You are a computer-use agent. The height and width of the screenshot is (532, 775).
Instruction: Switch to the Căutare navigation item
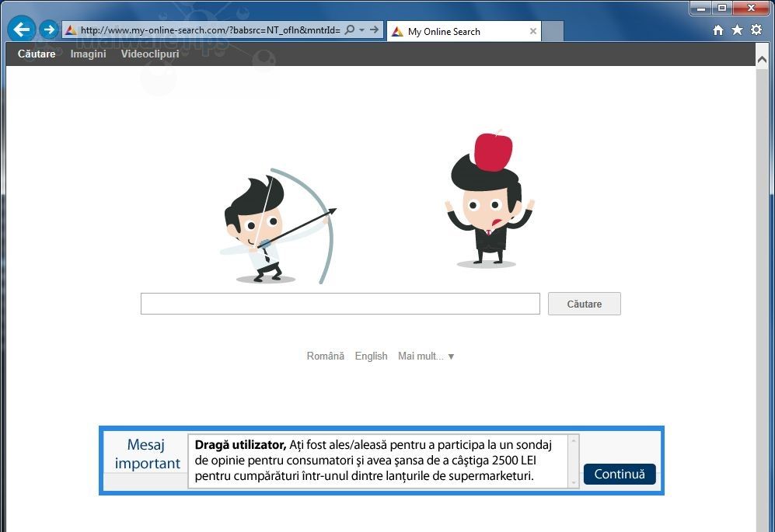coord(37,54)
